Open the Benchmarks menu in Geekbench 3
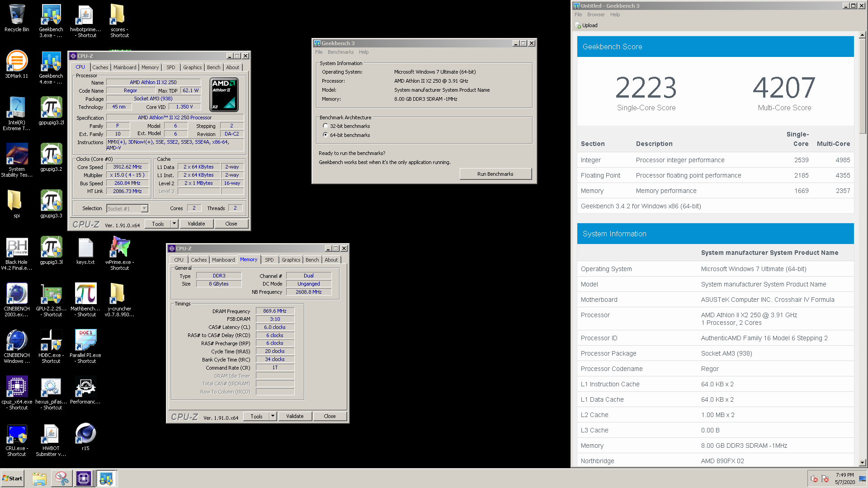This screenshot has width=868, height=488. coord(340,52)
